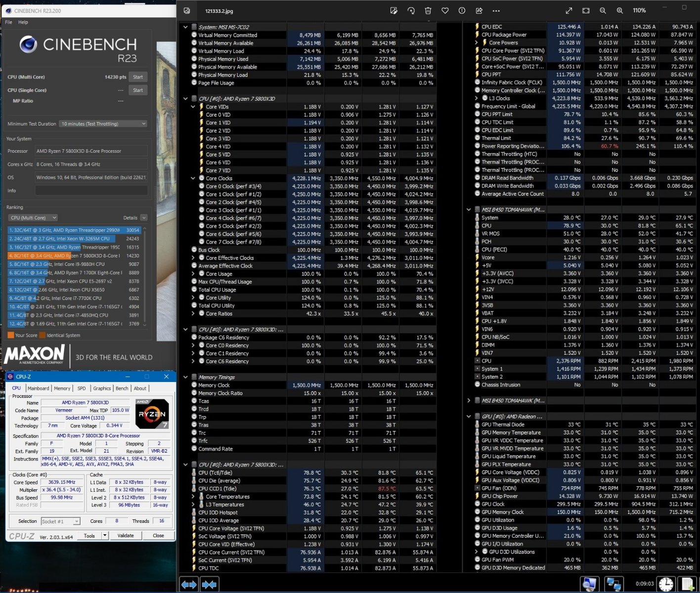700x593 pixels.
Task: Click the 14230 pts multi core score
Action: click(115, 77)
